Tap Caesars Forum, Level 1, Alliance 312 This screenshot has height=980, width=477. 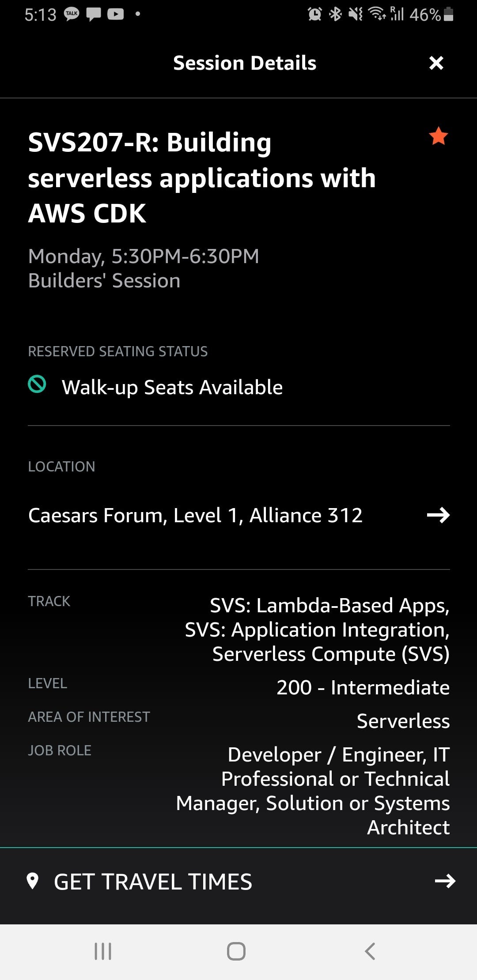point(195,515)
